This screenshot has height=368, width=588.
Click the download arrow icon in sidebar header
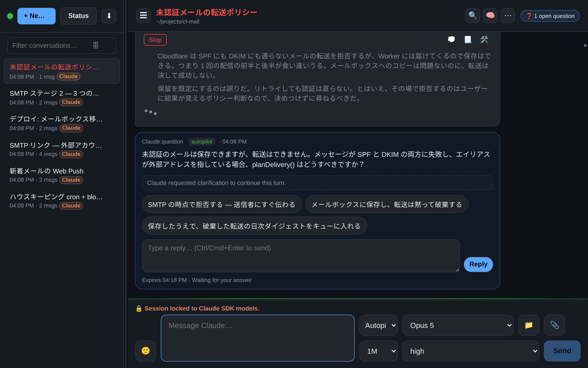click(x=109, y=16)
